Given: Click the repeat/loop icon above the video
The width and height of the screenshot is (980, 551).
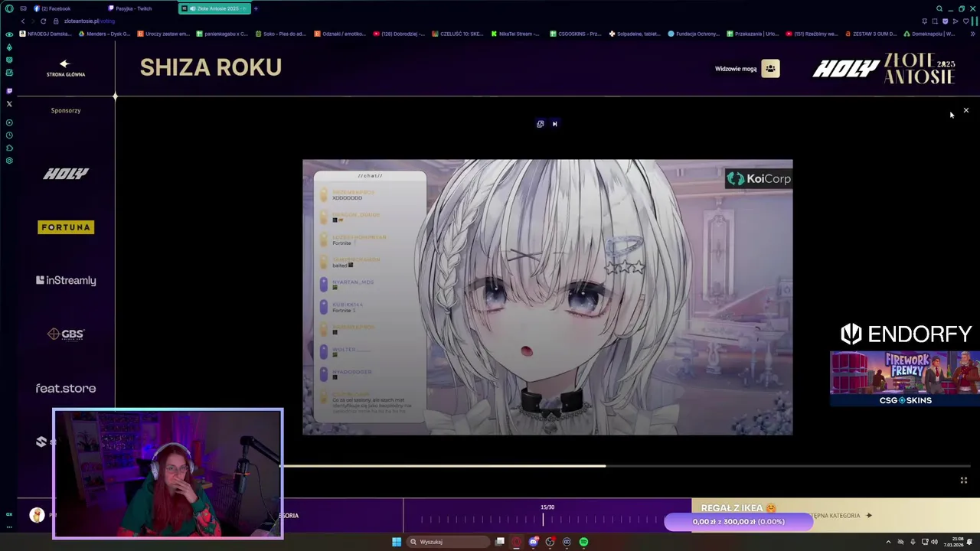Looking at the screenshot, I should click(x=541, y=124).
